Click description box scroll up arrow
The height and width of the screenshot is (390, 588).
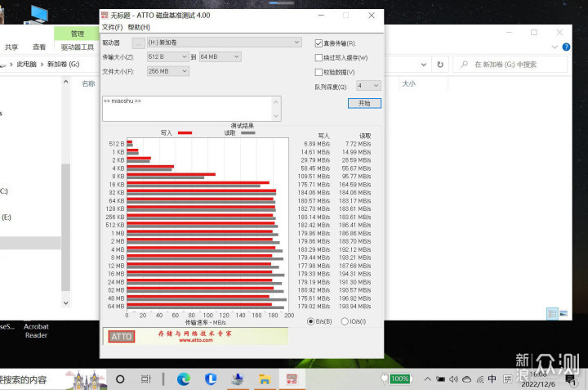pos(276,101)
